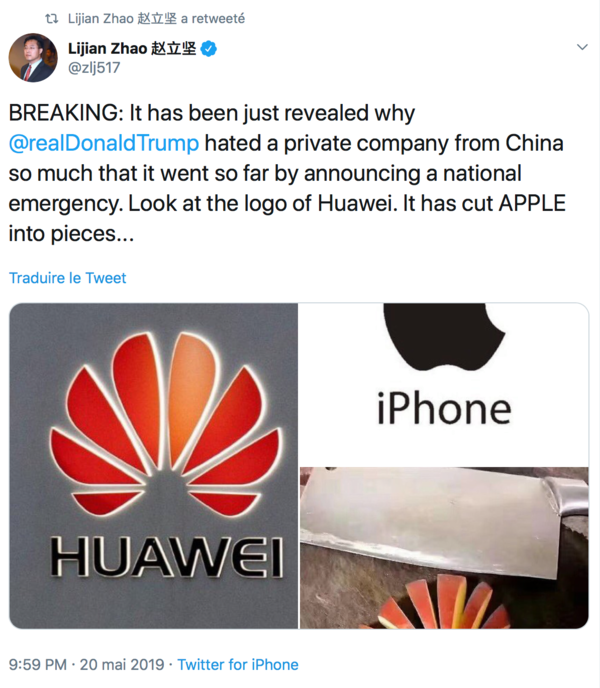Click the HUAWEI wordmark in the image
The image size is (600, 688).
[x=167, y=557]
